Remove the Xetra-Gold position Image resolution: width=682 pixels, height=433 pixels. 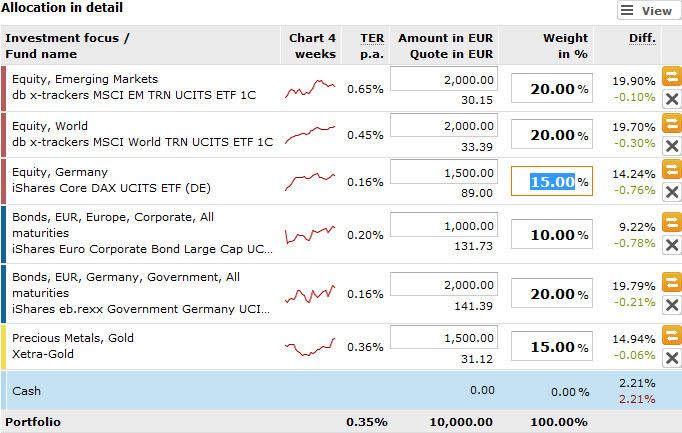tap(672, 357)
